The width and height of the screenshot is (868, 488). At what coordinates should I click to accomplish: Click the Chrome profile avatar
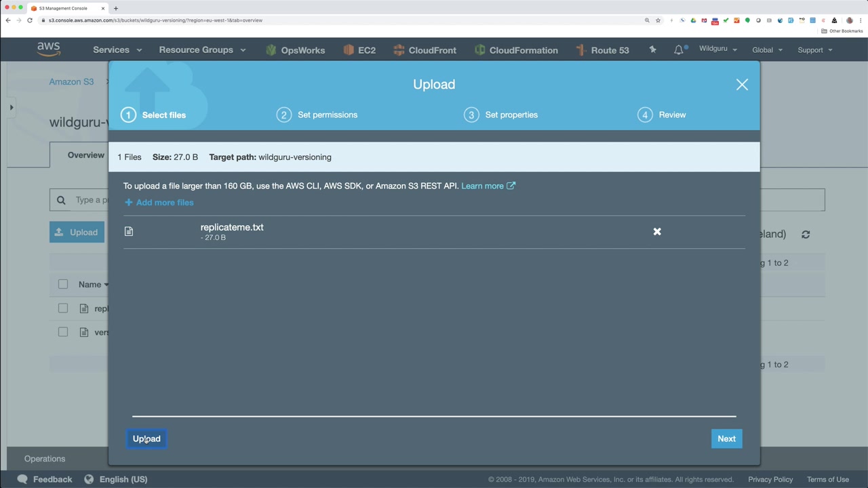pyautogui.click(x=849, y=20)
